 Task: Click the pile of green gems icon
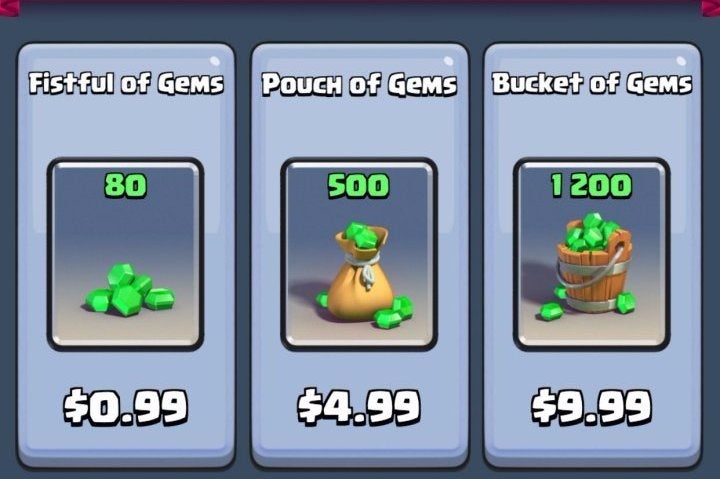(x=130, y=289)
